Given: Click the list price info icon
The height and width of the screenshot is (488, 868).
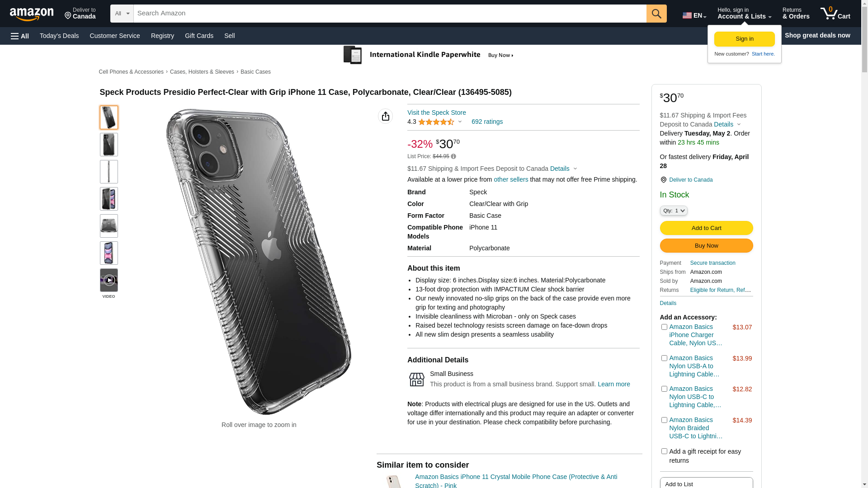Looking at the screenshot, I should (x=453, y=157).
